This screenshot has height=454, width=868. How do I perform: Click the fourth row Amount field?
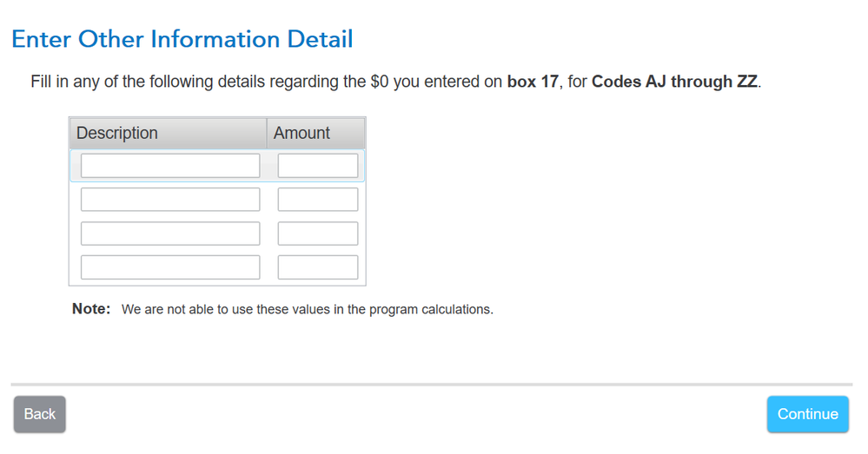(x=317, y=267)
